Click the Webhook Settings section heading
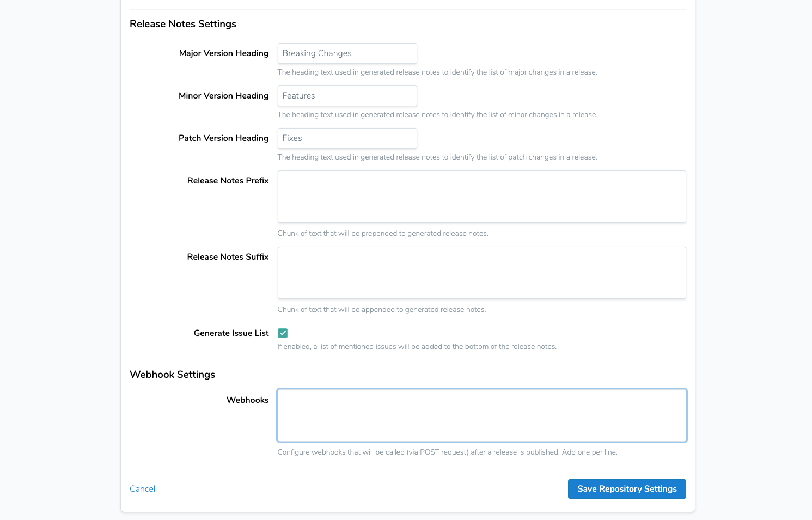The width and height of the screenshot is (812, 520). point(172,375)
